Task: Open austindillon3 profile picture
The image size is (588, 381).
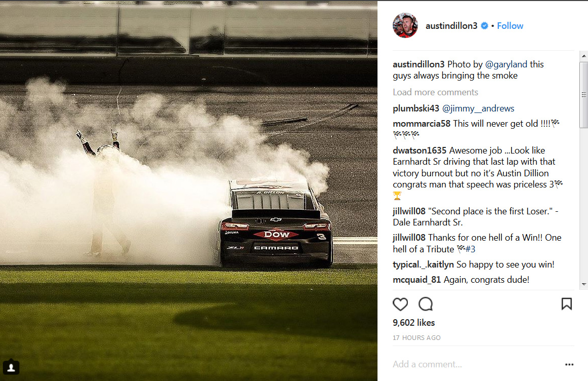Action: coord(405,25)
